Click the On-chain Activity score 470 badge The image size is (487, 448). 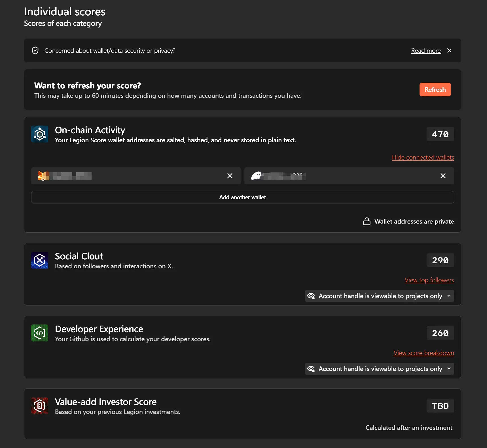(x=440, y=134)
